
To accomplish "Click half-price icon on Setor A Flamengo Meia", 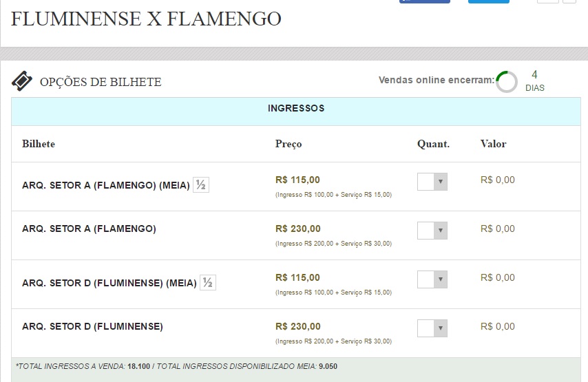I will pyautogui.click(x=201, y=185).
